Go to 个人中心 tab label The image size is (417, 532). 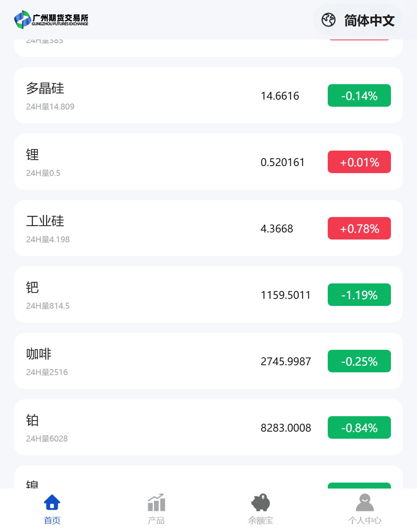point(365,521)
